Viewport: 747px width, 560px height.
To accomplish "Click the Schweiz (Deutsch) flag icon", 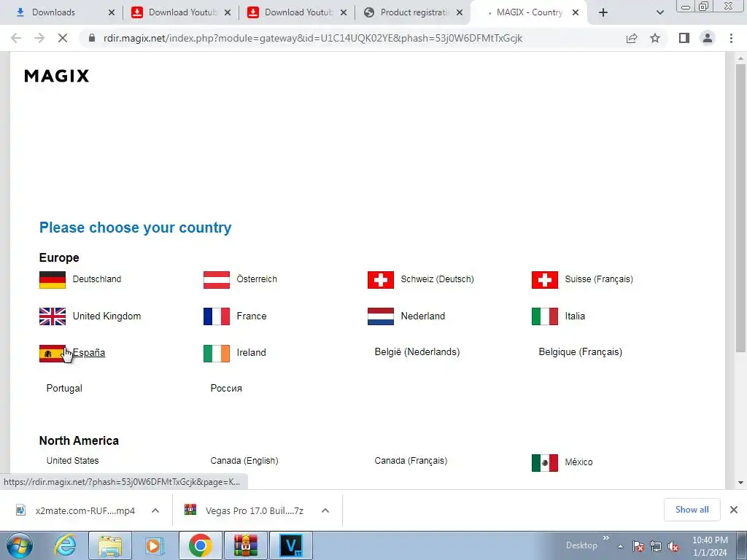I will pyautogui.click(x=381, y=279).
